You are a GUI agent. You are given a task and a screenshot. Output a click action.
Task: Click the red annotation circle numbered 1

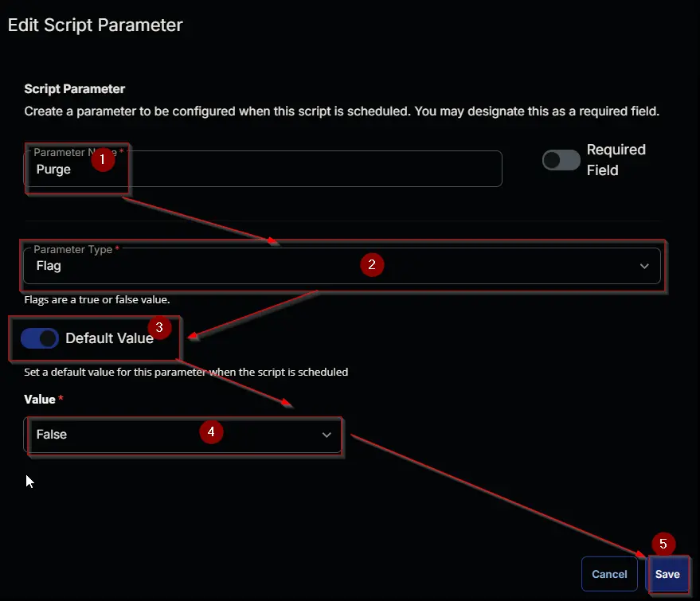(x=103, y=159)
